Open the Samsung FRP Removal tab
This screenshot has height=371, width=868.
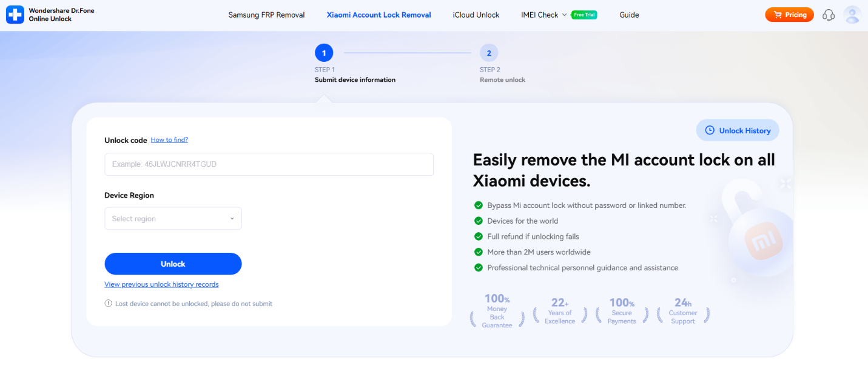[266, 15]
